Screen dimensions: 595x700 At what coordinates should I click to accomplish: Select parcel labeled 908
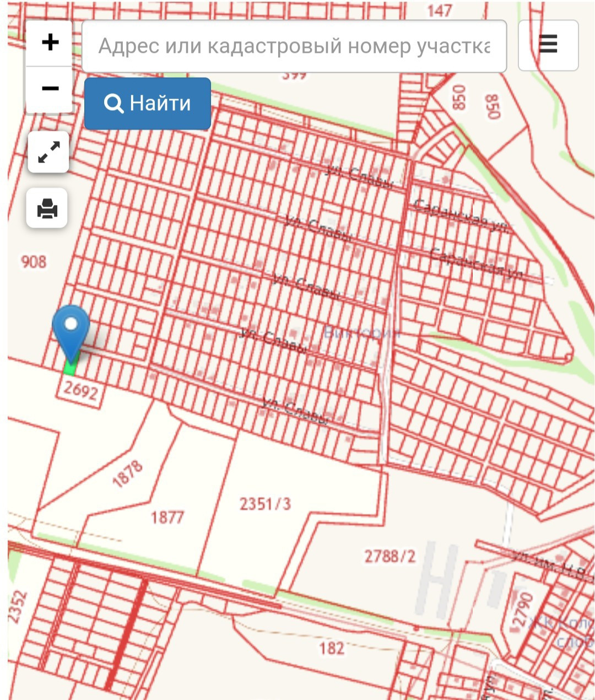(x=34, y=261)
